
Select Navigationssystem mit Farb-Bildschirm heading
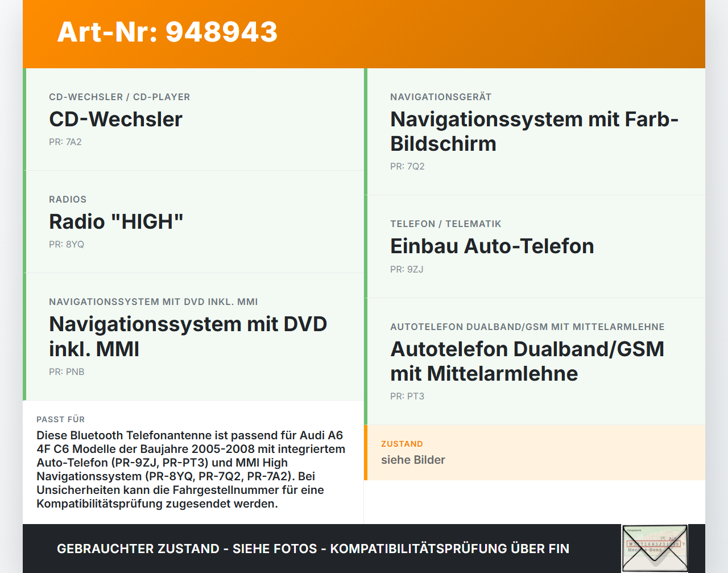[x=534, y=131]
